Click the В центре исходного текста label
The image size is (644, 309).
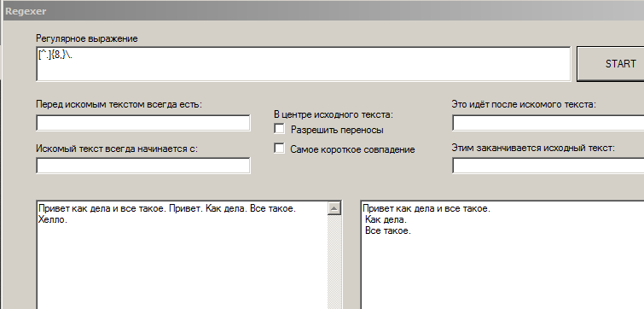[x=334, y=114]
